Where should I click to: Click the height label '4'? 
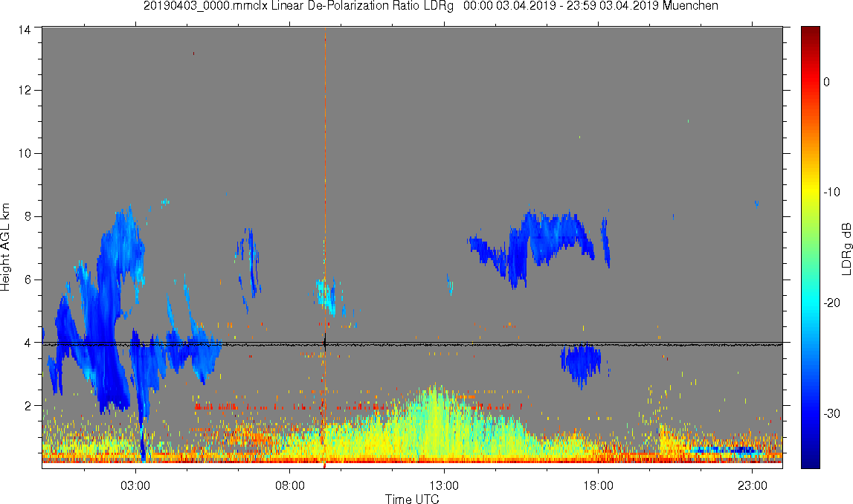coord(28,343)
